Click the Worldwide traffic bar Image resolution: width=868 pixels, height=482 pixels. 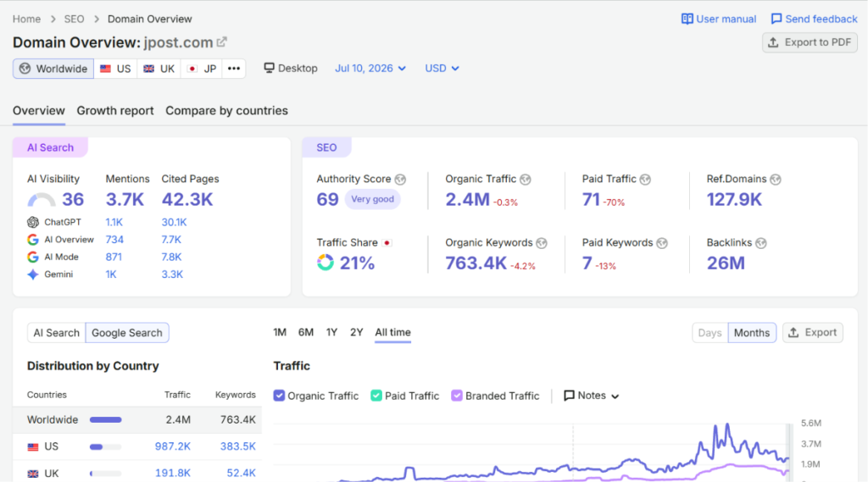[105, 420]
